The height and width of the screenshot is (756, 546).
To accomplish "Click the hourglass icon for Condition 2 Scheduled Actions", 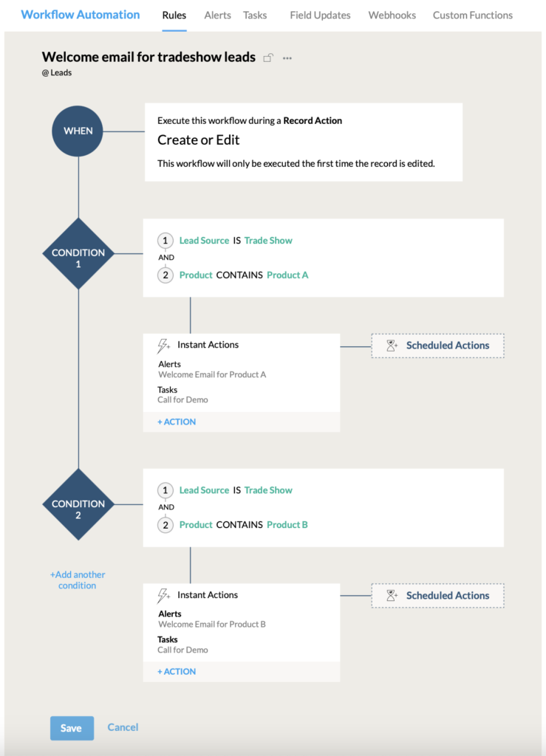I will 392,596.
